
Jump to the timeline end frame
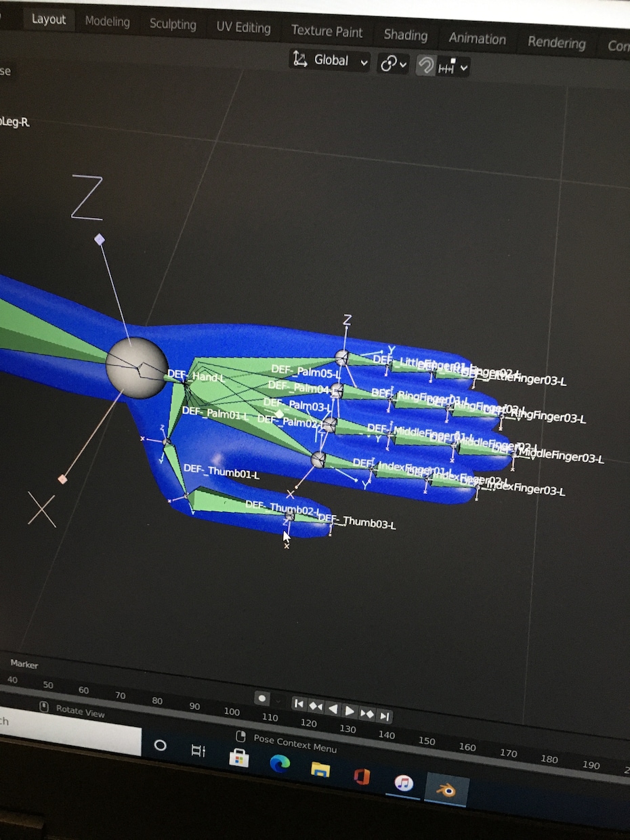click(384, 715)
